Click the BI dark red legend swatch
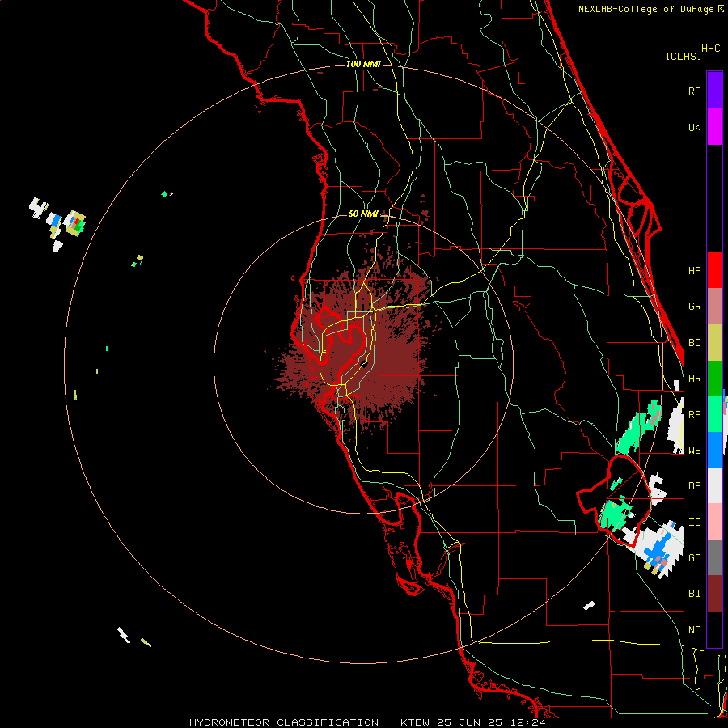The width and height of the screenshot is (728, 728). click(x=714, y=594)
